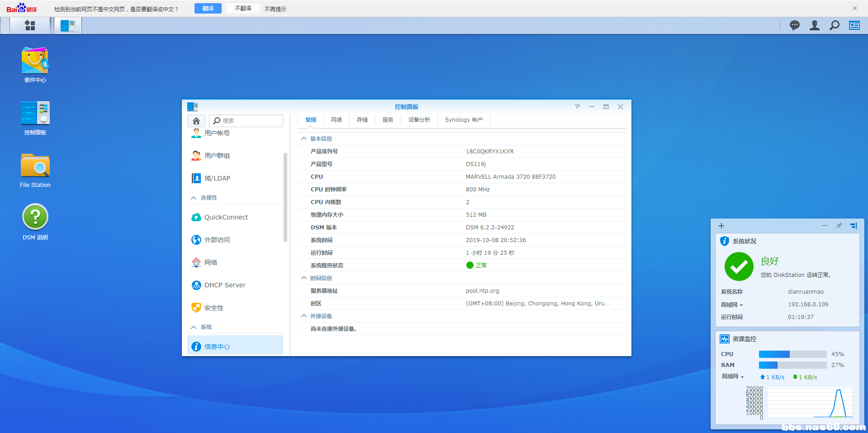Collapse the Connectivity (连接性) section
Image resolution: width=868 pixels, height=433 pixels.
click(x=194, y=198)
